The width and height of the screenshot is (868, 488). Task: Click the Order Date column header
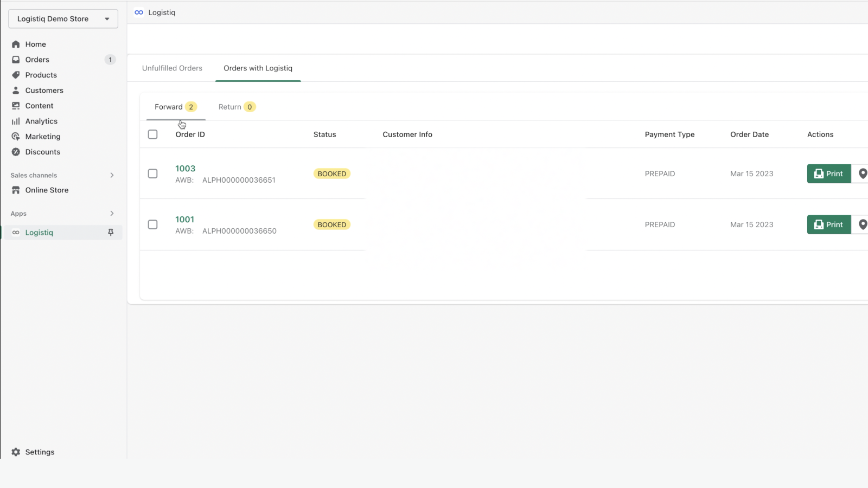[x=749, y=134]
